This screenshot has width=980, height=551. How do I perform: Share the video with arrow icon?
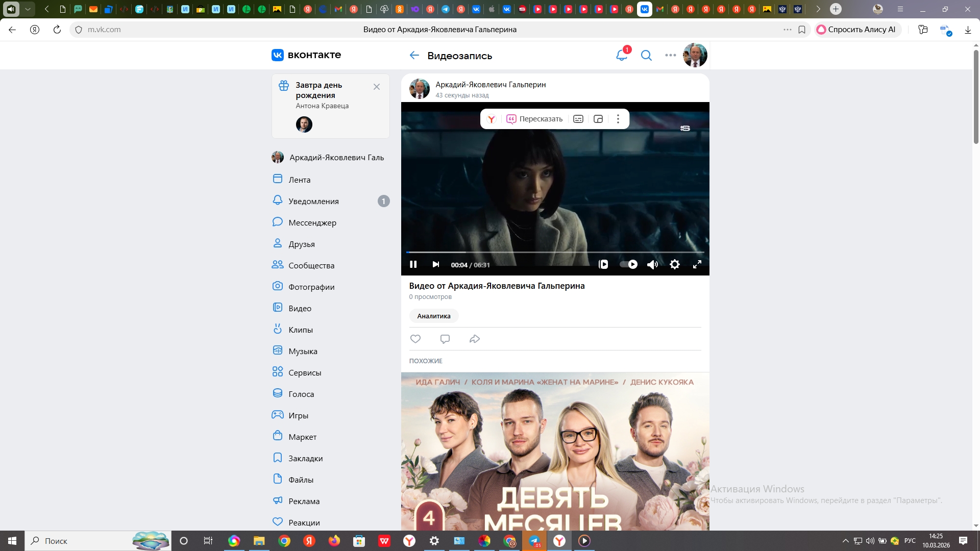pyautogui.click(x=475, y=339)
